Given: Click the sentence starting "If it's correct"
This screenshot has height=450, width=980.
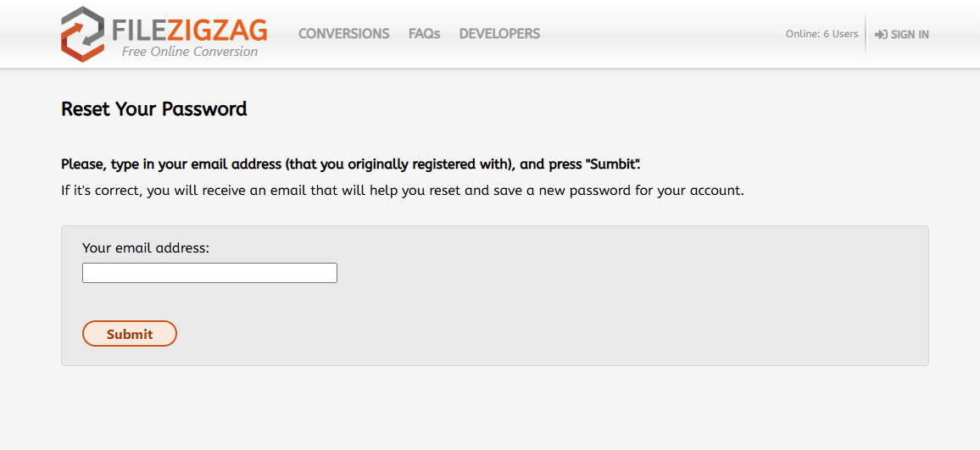Looking at the screenshot, I should (402, 190).
